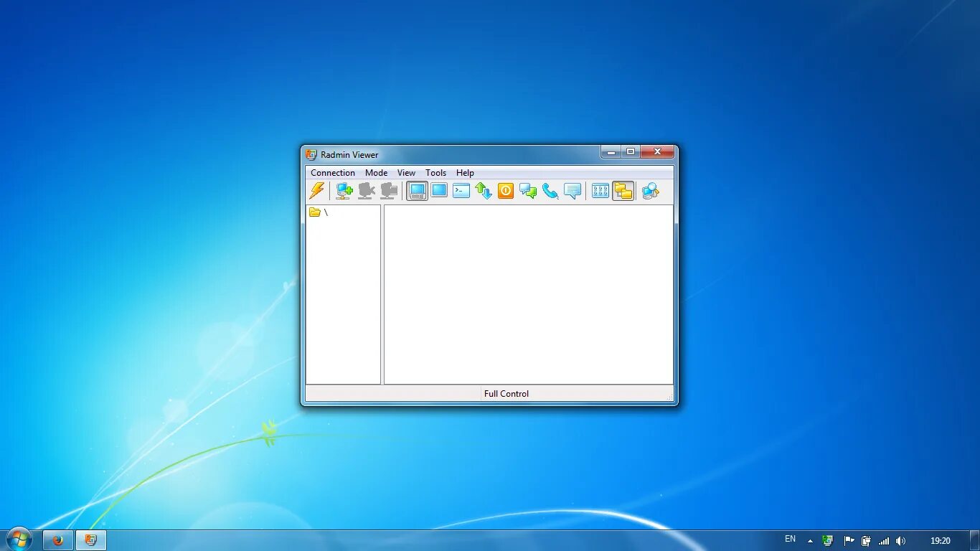Viewport: 980px width, 551px height.
Task: Open the Mode menu
Action: click(376, 173)
